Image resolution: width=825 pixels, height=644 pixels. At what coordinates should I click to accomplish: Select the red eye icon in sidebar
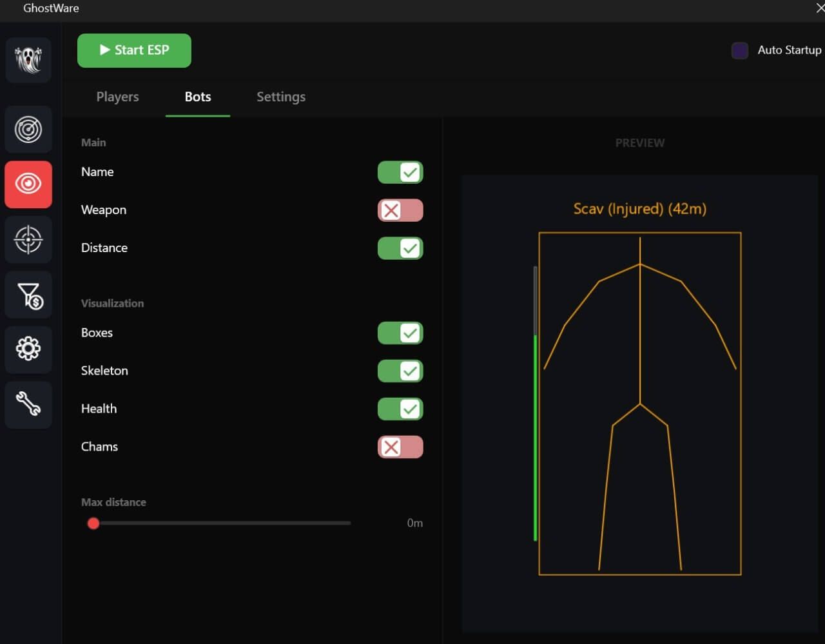tap(28, 184)
